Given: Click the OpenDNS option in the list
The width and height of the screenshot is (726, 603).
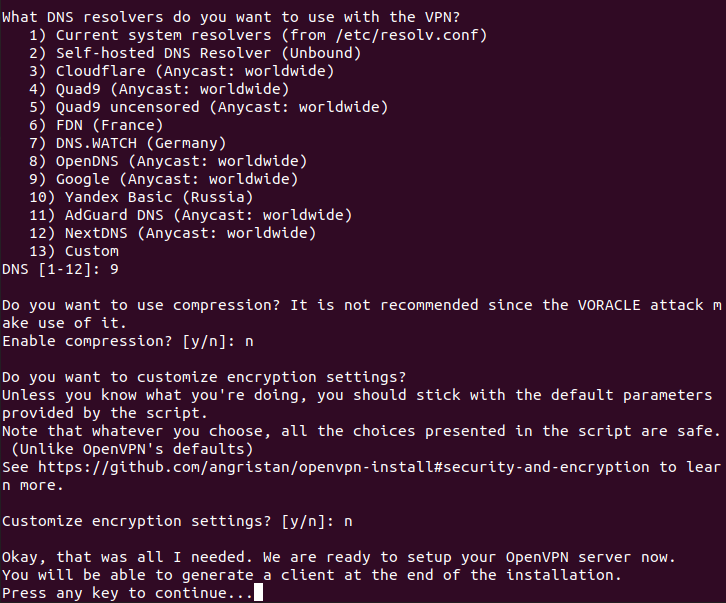Looking at the screenshot, I should tap(180, 161).
